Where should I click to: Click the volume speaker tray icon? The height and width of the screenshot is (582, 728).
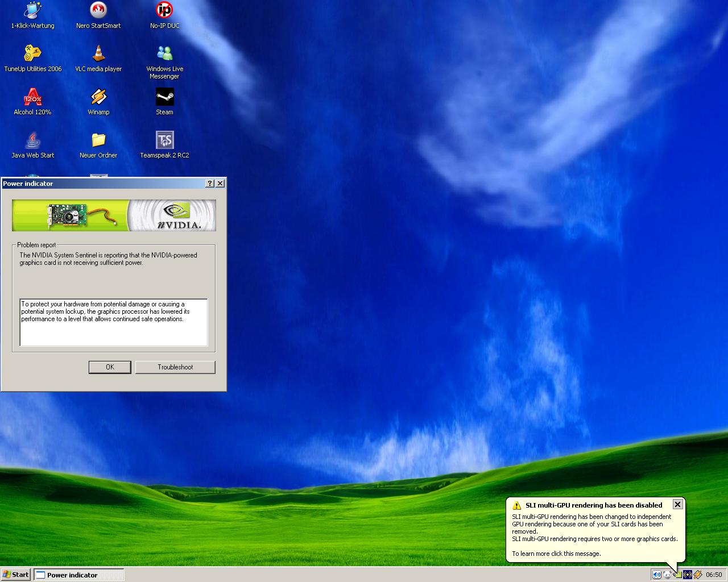coord(657,575)
